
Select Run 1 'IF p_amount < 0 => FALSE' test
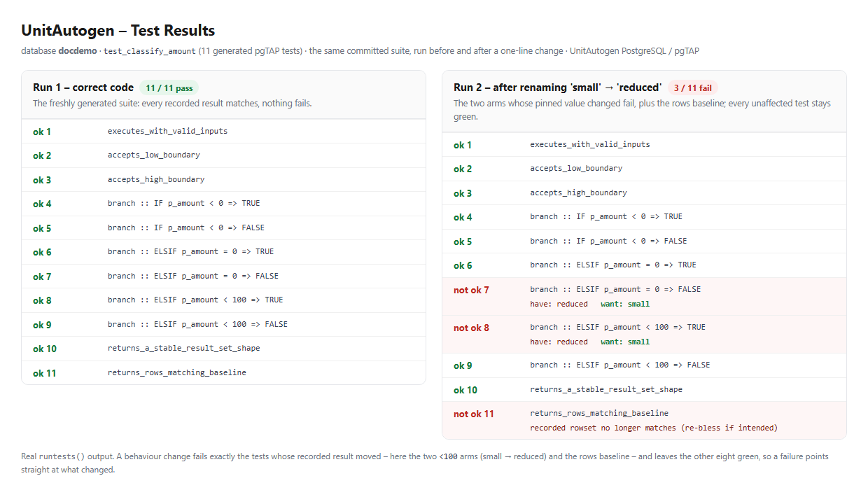point(186,227)
